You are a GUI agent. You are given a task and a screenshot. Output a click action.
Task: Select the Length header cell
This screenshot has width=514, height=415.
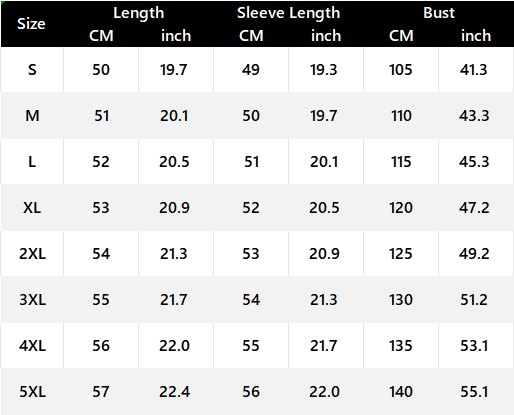139,13
